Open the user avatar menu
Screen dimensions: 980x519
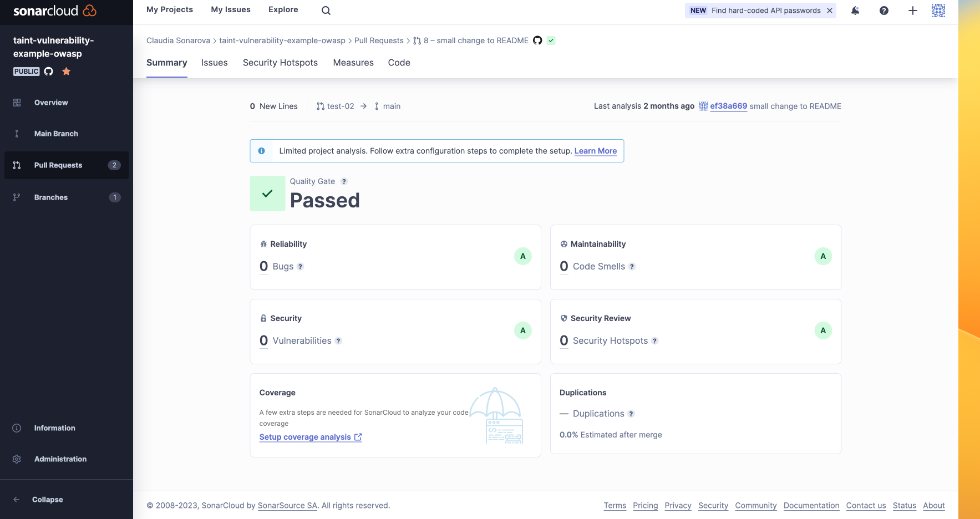pyautogui.click(x=938, y=11)
